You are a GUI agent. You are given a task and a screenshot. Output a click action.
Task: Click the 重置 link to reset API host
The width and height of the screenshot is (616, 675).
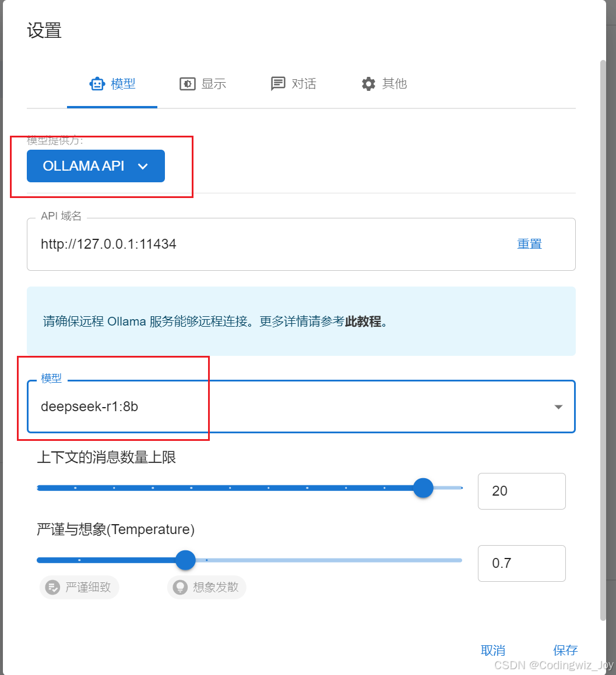[x=529, y=244]
